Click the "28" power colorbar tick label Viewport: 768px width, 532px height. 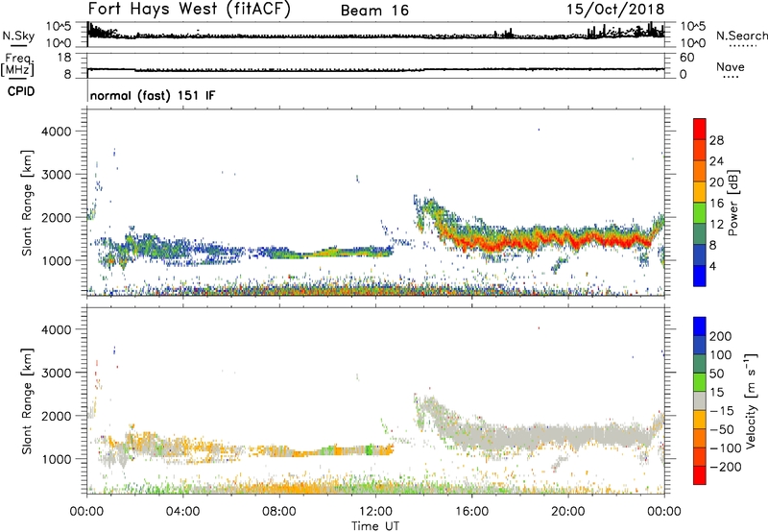pos(716,140)
